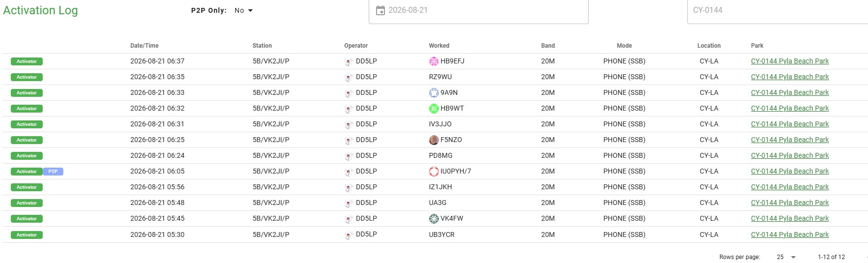Click the Date/Time column header
This screenshot has height=263, width=868.
coord(144,46)
